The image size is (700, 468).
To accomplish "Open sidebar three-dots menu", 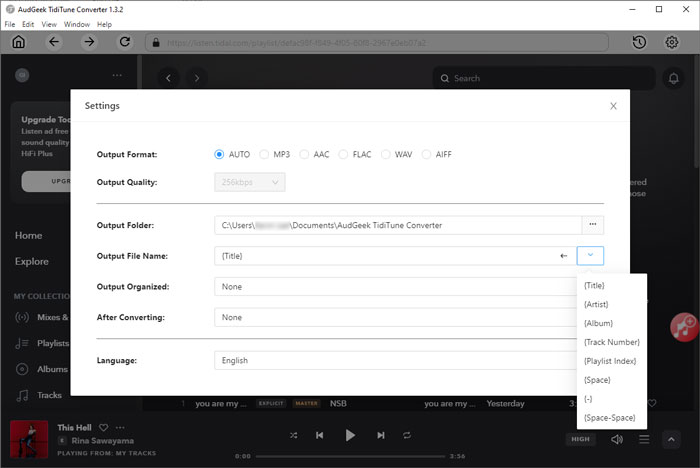I will point(117,75).
